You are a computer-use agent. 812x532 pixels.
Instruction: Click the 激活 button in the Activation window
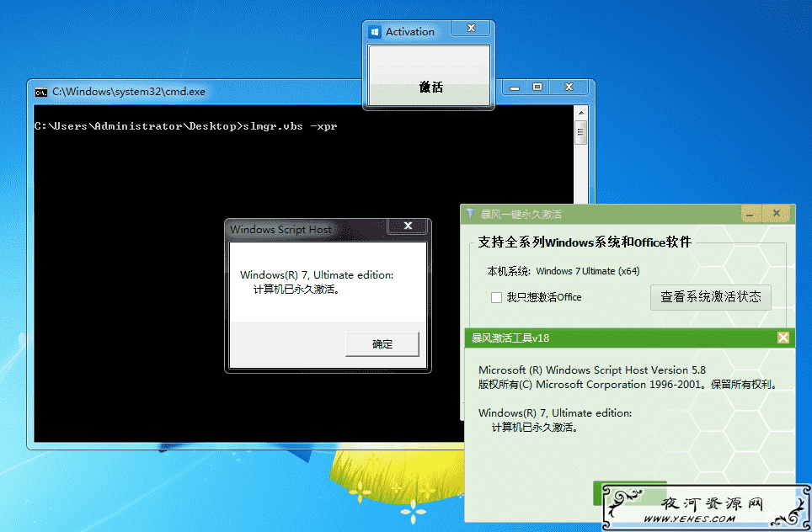429,75
